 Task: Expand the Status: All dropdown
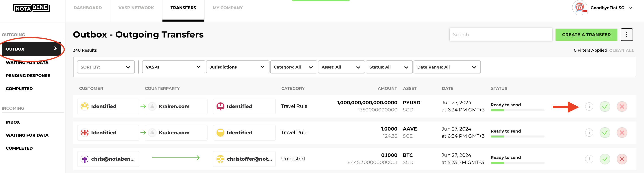coord(389,67)
